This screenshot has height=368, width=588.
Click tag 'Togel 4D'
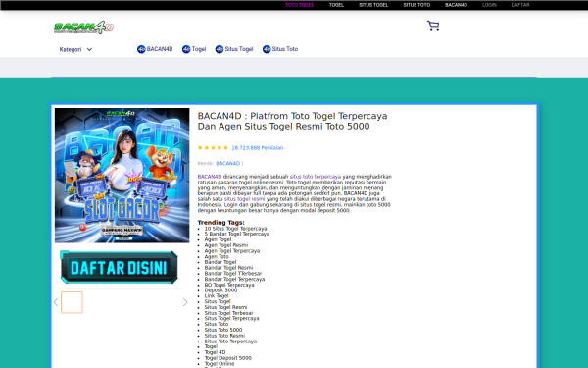[215, 352]
